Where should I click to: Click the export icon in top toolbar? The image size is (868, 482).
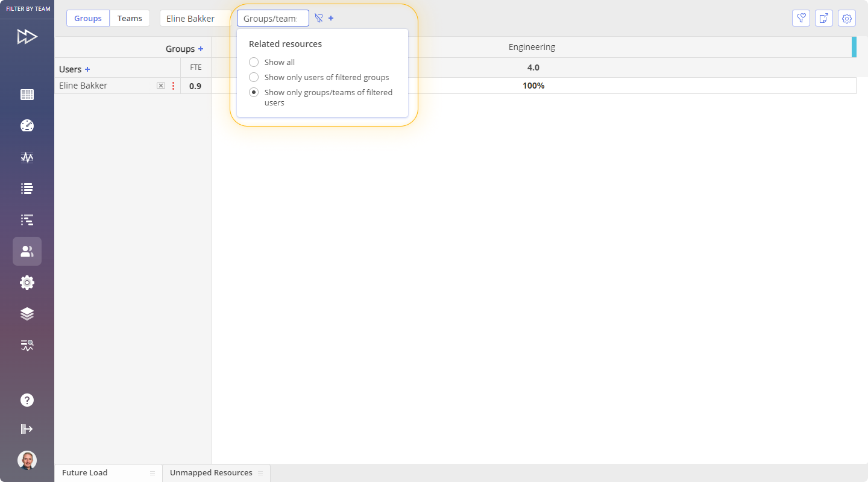pos(824,18)
